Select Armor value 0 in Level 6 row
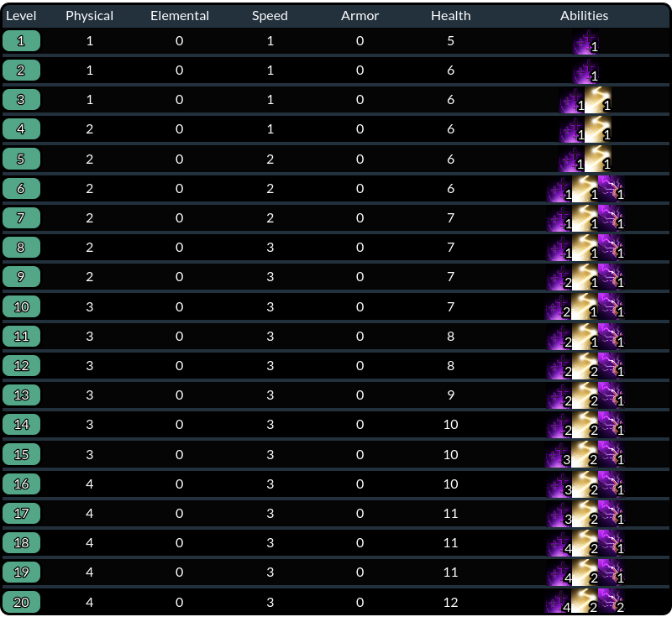672x617 pixels. [360, 188]
